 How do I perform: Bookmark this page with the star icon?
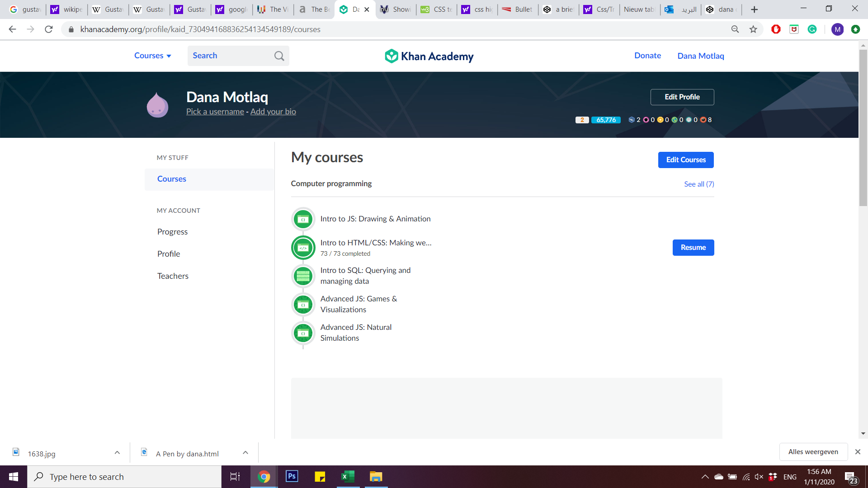click(753, 29)
